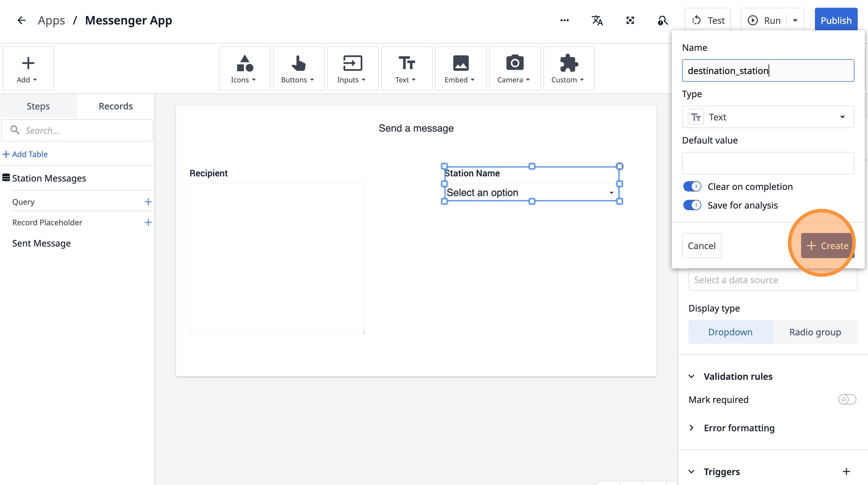Click the Create variable button
This screenshot has width=868, height=485.
click(827, 246)
